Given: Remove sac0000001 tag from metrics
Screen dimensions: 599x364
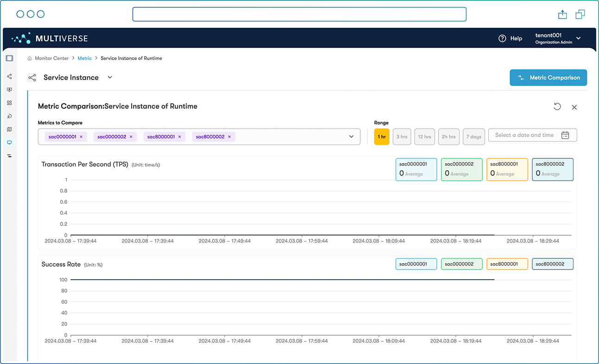Looking at the screenshot, I should (x=81, y=137).
